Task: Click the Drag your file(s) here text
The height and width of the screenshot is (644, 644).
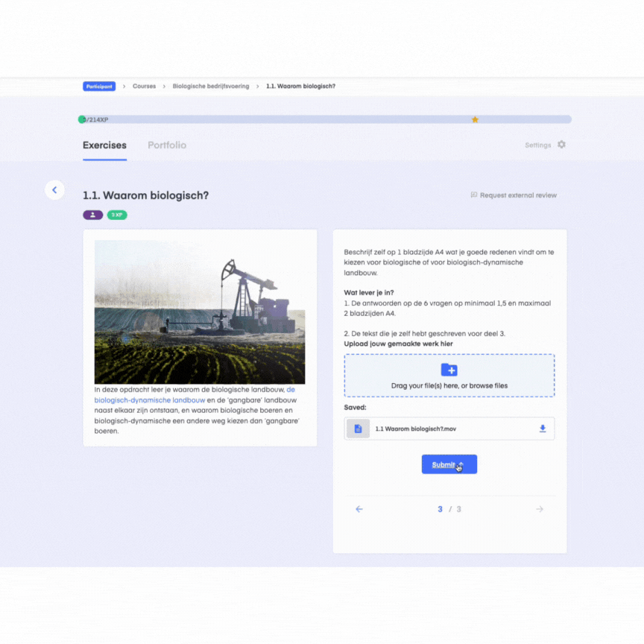Action: 449,385
